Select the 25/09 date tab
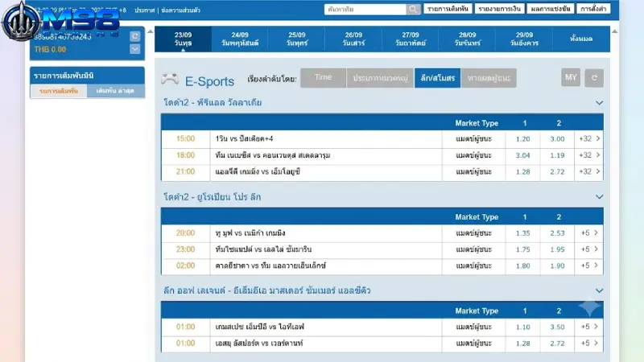Viewport: 644px width, 362px height. pos(296,39)
